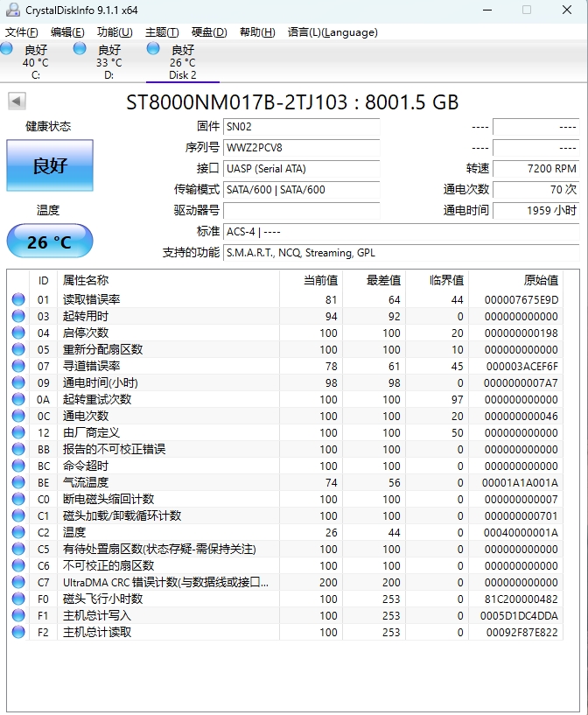Click the CrystalDiskInfo app icon in title bar

click(x=13, y=10)
